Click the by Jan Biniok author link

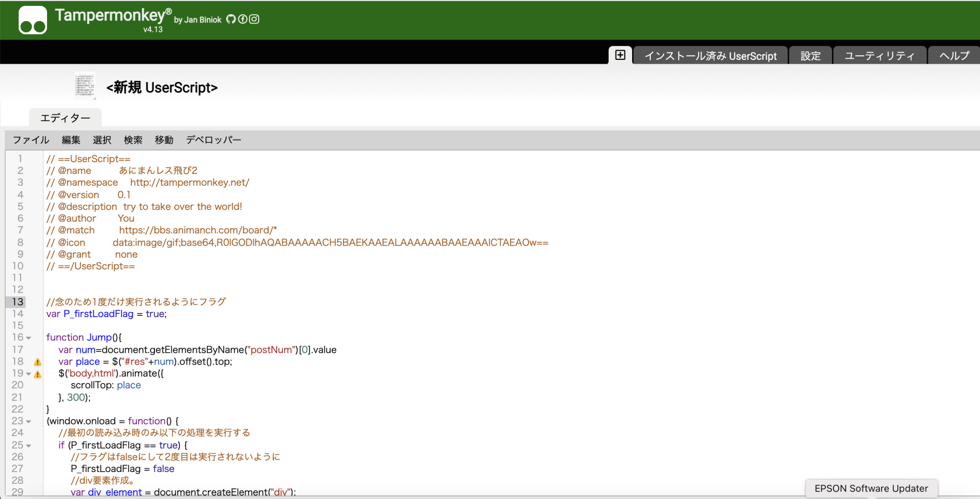click(x=197, y=20)
